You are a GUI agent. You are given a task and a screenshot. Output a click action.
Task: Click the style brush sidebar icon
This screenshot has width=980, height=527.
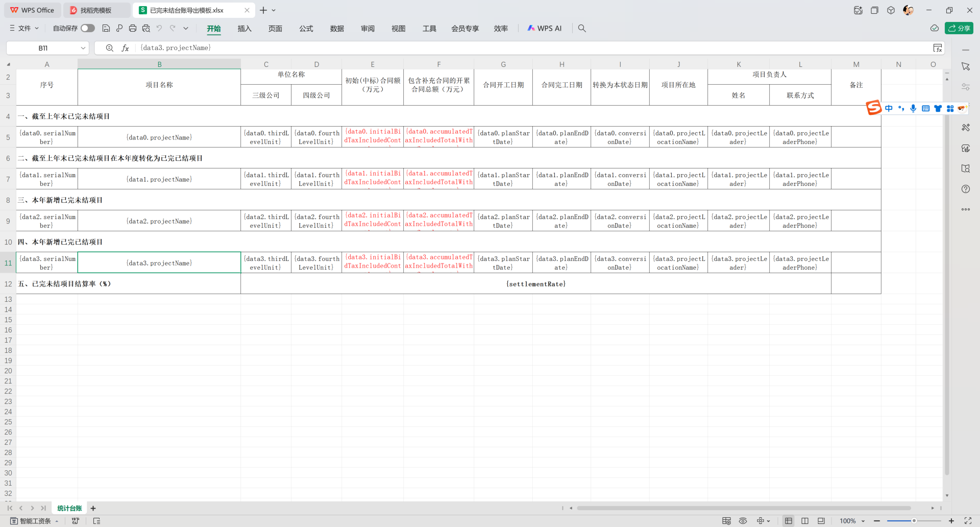click(x=966, y=128)
